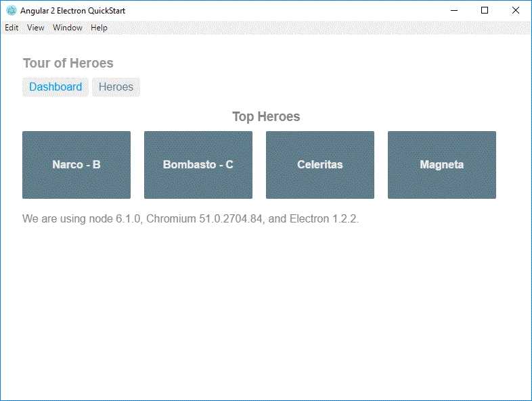Open the Celeritas hero card

click(x=320, y=165)
